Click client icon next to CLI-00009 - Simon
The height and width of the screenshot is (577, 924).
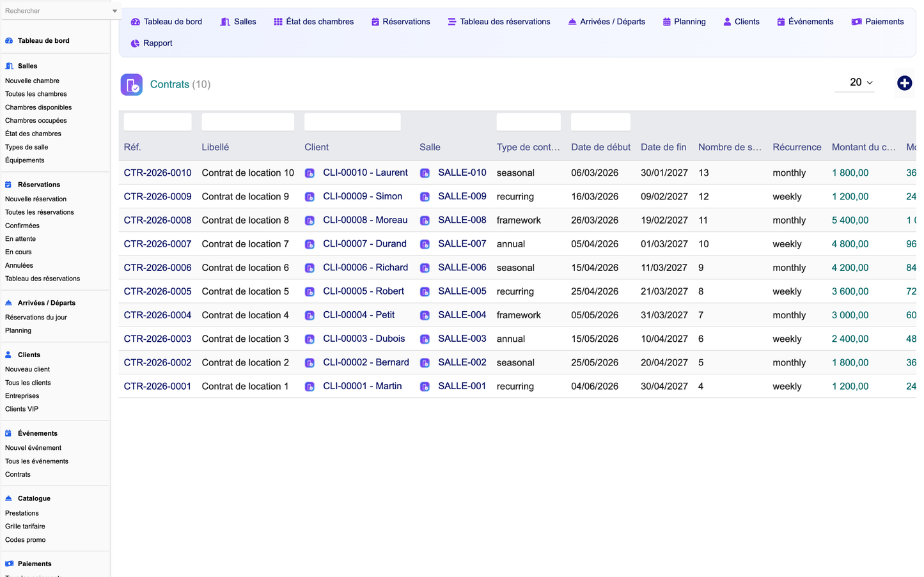click(309, 197)
